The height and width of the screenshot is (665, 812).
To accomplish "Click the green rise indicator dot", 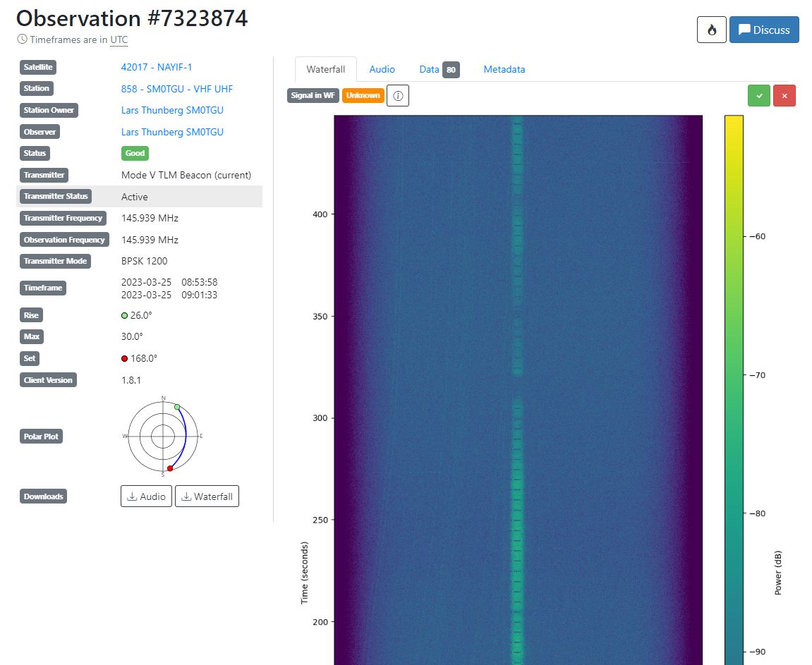I will pos(125,315).
